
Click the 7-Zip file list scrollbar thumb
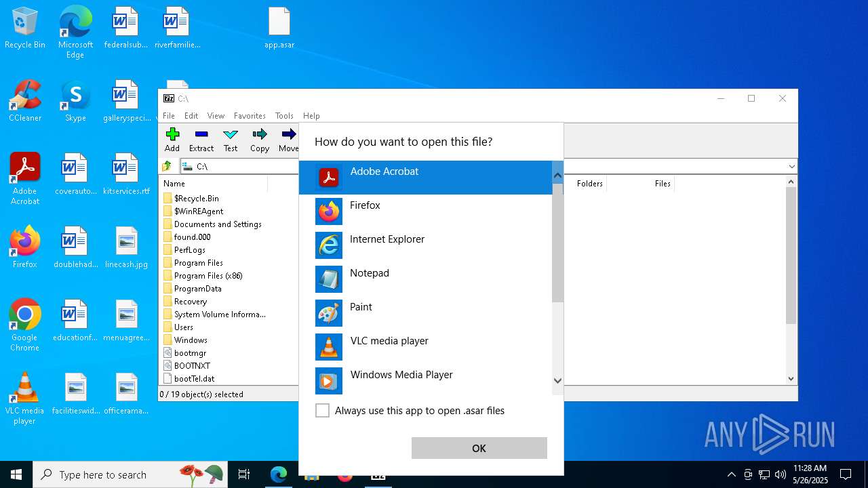791,256
